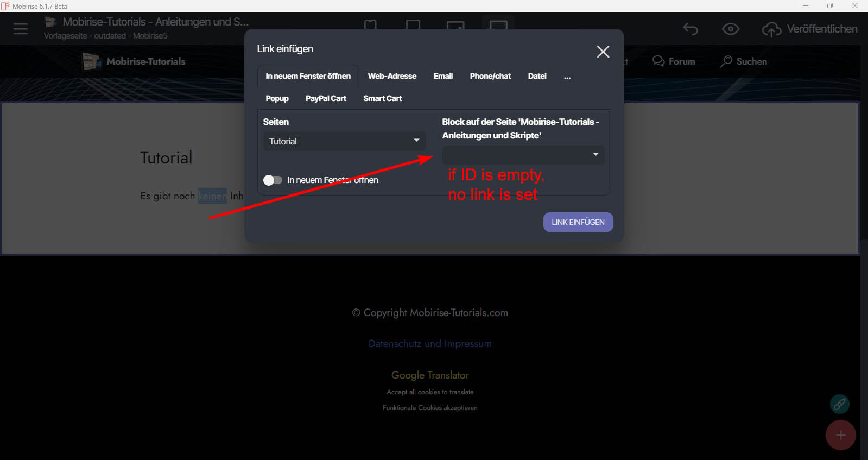Image resolution: width=868 pixels, height=460 pixels.
Task: Click the LINK EINFÜGEN button
Action: pos(578,222)
